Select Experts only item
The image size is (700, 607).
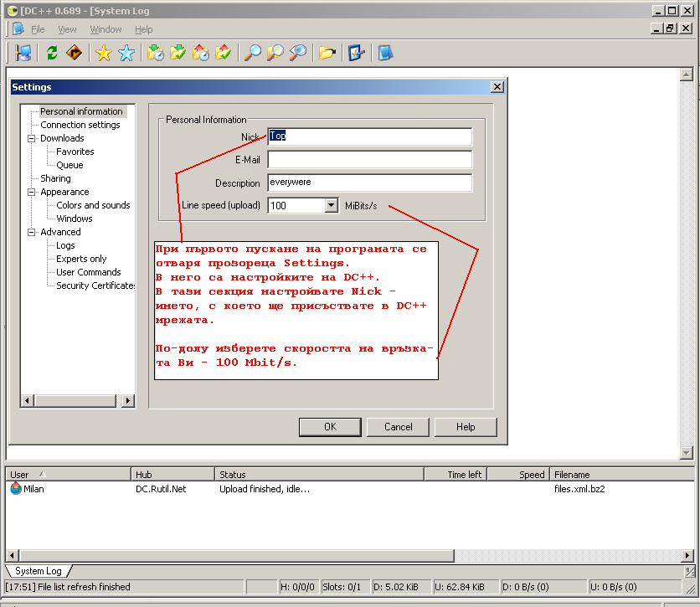tap(81, 259)
